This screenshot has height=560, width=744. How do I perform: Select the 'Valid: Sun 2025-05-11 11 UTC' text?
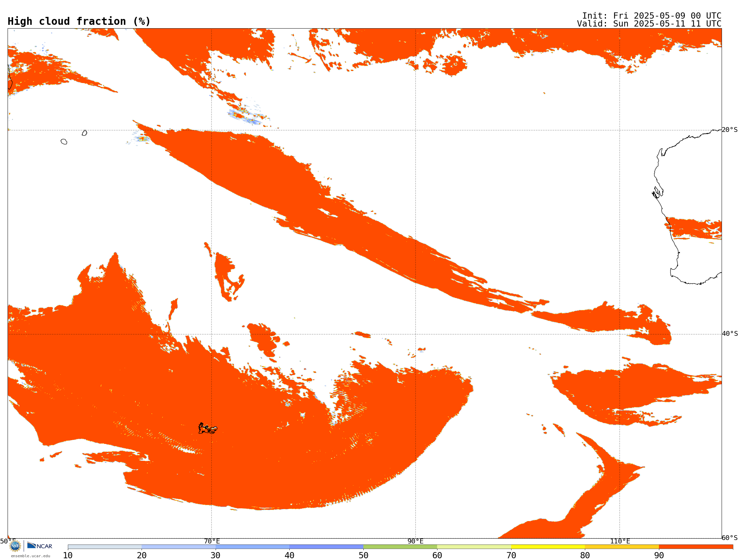click(x=649, y=24)
